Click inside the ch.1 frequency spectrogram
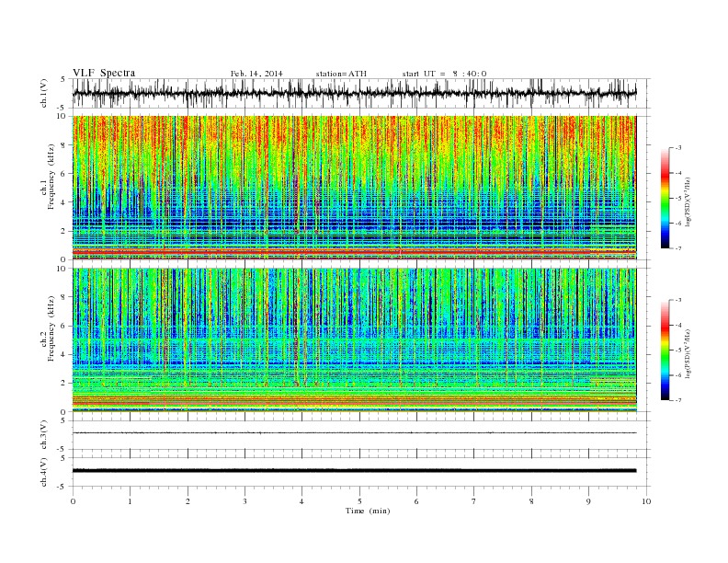The width and height of the screenshot is (728, 563). click(354, 188)
